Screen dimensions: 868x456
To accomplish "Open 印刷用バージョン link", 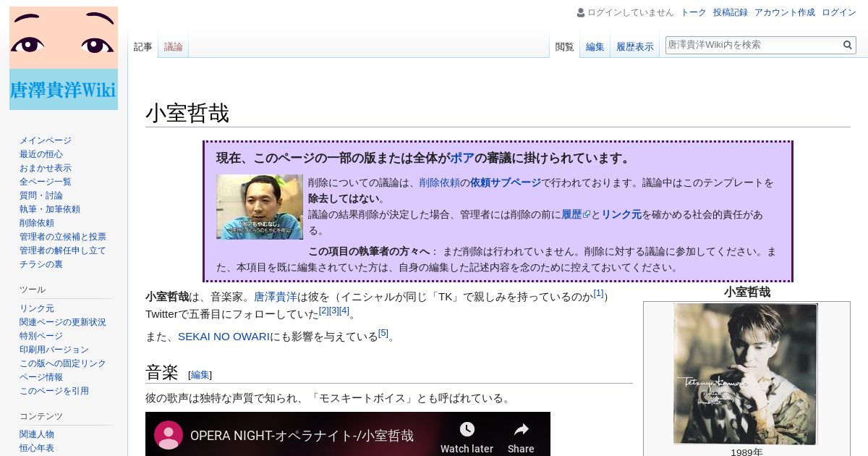I will click(x=54, y=350).
